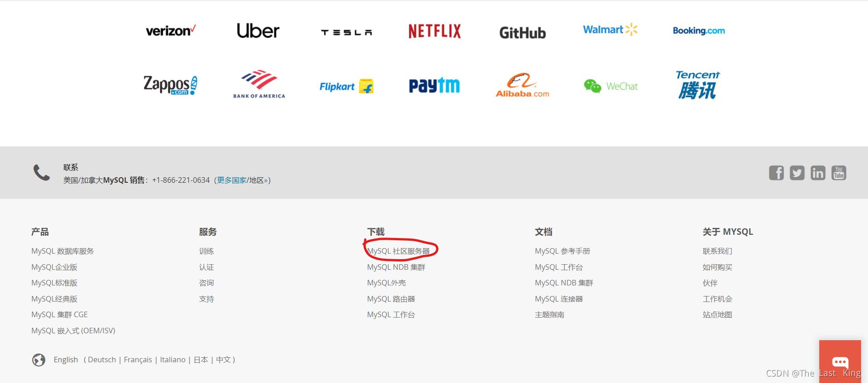Click the phone contact icon
The height and width of the screenshot is (383, 868).
41,173
